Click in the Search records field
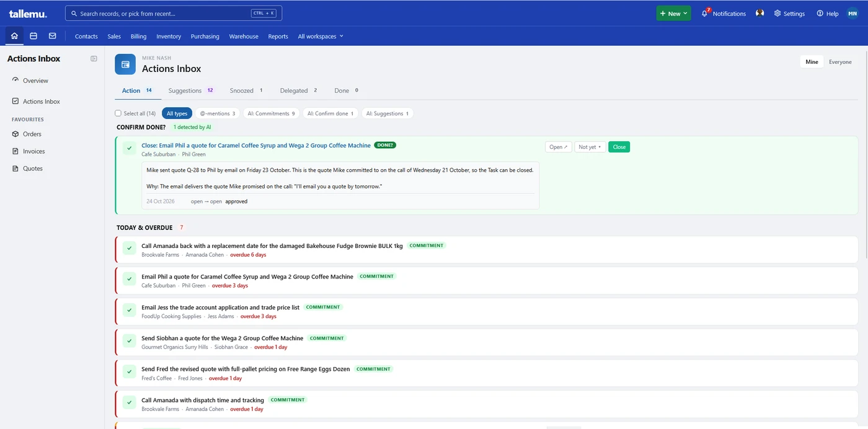Viewport: 868px width, 429px height. tap(174, 13)
